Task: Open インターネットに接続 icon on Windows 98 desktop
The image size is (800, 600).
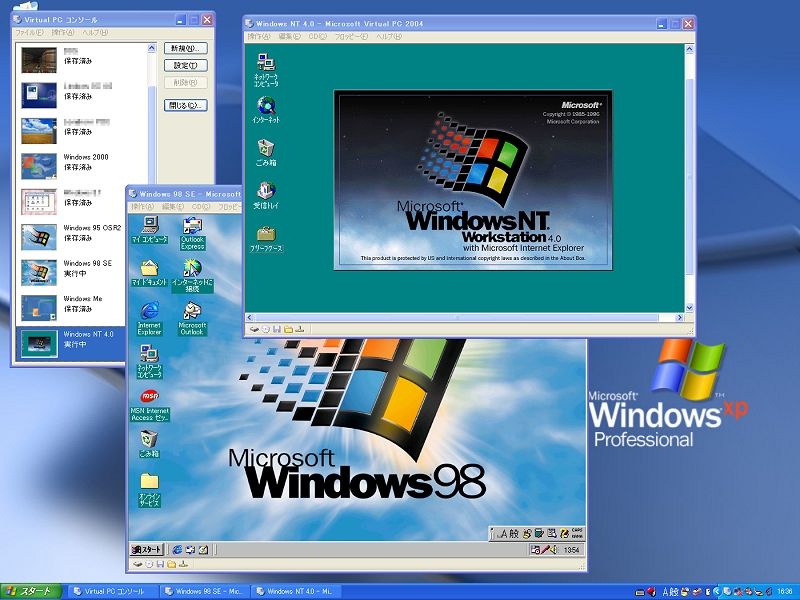Action: point(192,276)
